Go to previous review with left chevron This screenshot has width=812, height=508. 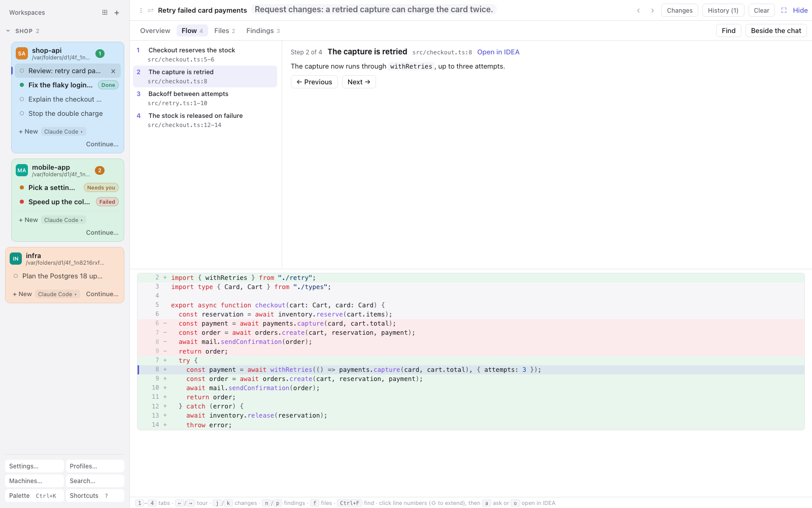click(638, 10)
